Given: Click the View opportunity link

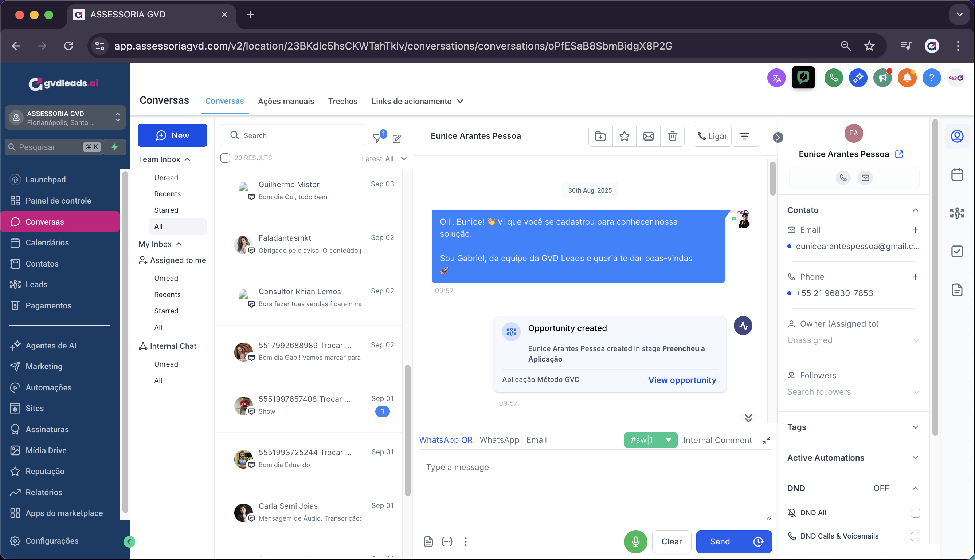Looking at the screenshot, I should [682, 380].
